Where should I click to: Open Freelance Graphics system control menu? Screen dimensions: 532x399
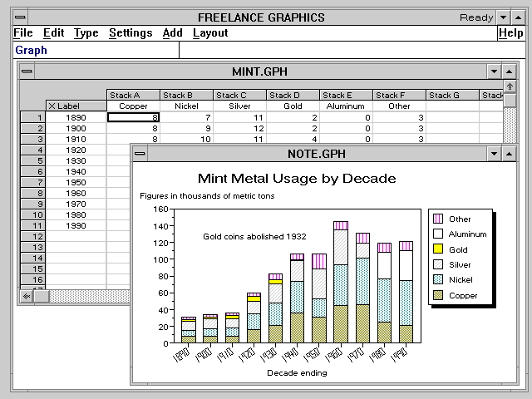pyautogui.click(x=20, y=17)
